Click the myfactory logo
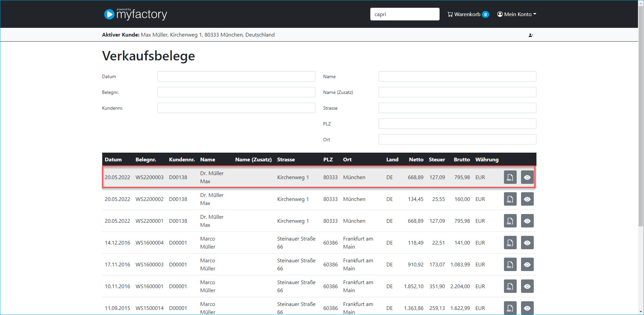This screenshot has height=315, width=644. point(135,14)
